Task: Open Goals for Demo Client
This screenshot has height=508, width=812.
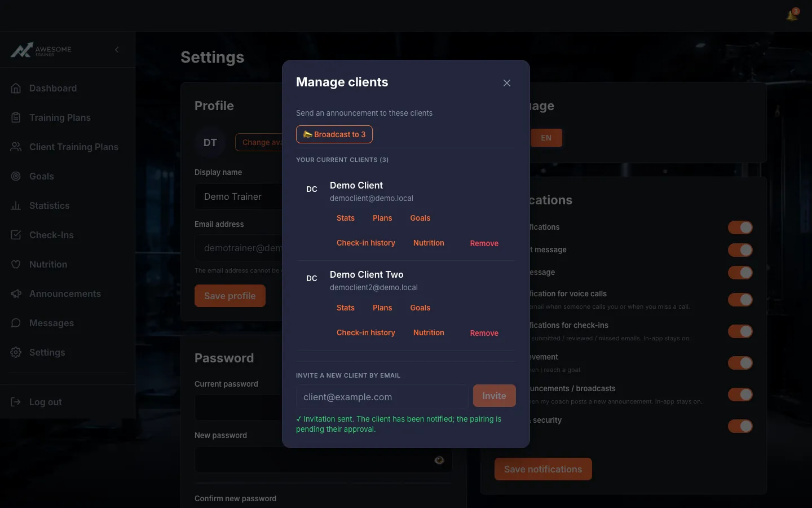Action: coord(420,218)
